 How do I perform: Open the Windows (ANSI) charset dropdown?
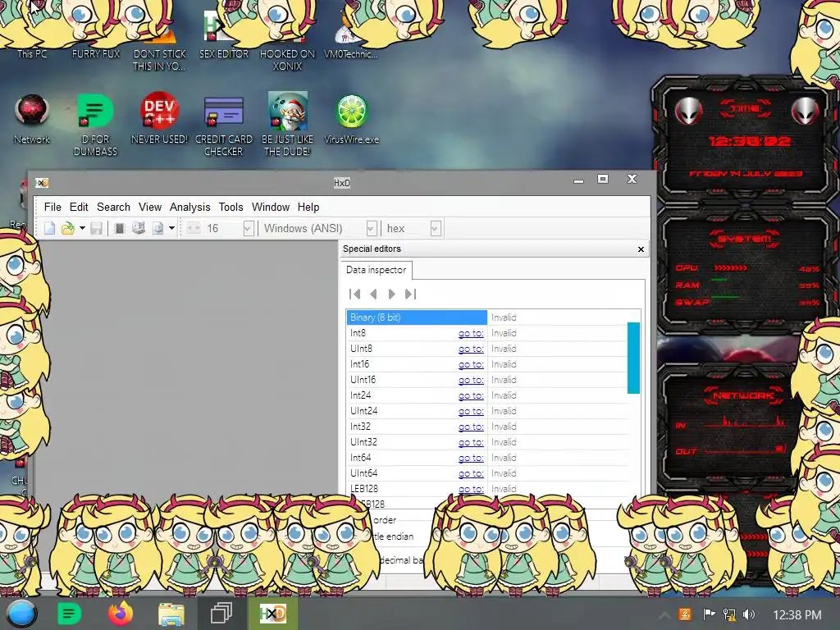tap(372, 229)
